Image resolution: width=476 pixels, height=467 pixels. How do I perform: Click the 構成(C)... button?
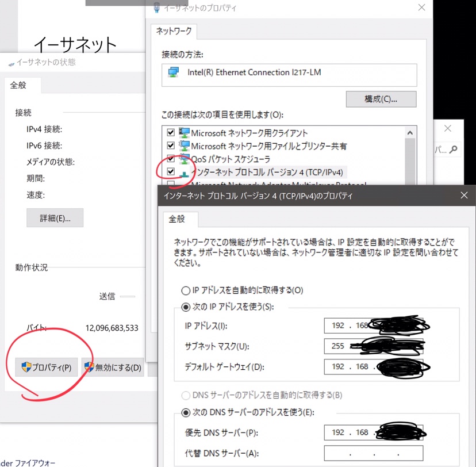click(x=381, y=99)
